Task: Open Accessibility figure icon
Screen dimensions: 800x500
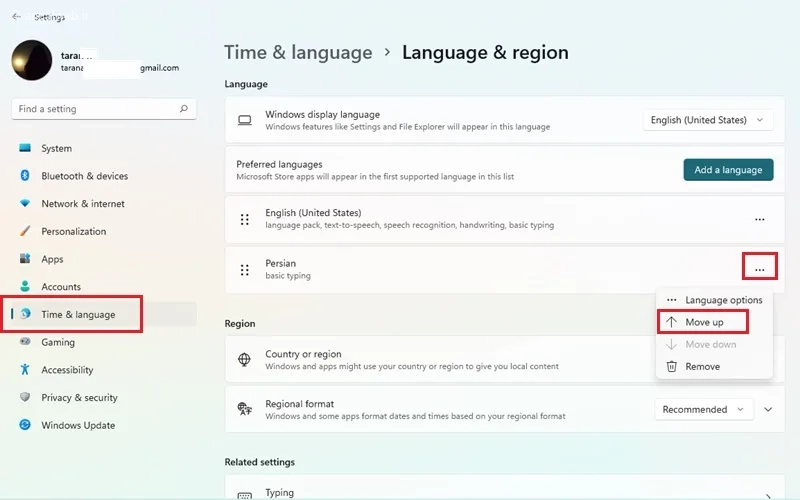Action: click(24, 369)
